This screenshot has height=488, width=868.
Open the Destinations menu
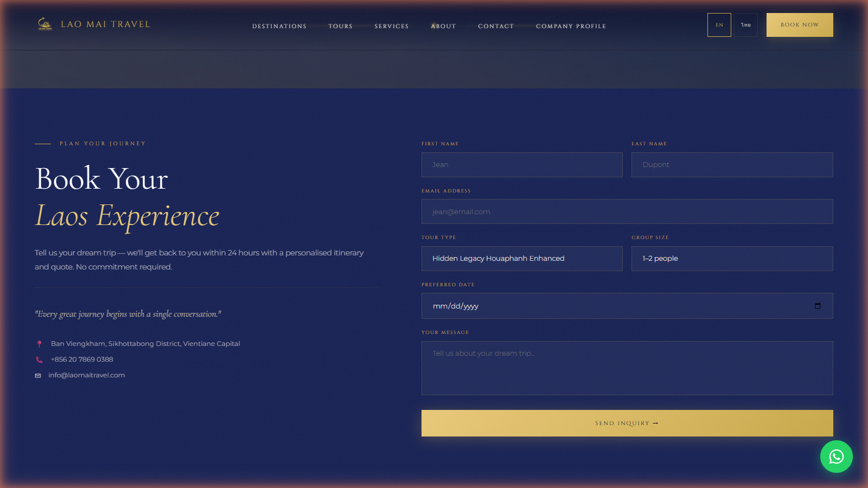click(x=279, y=26)
